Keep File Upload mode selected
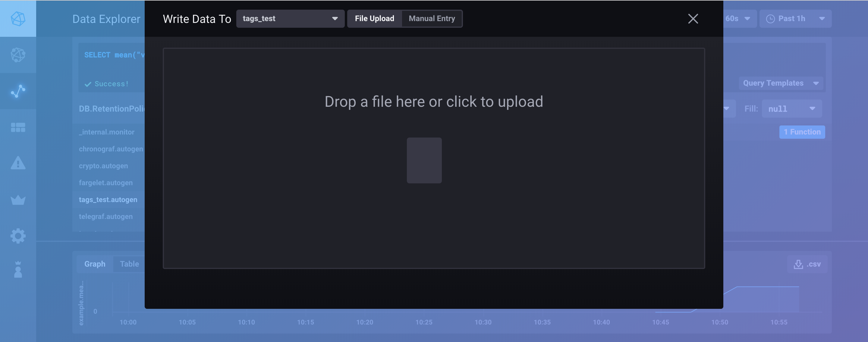This screenshot has width=868, height=342. pos(374,19)
